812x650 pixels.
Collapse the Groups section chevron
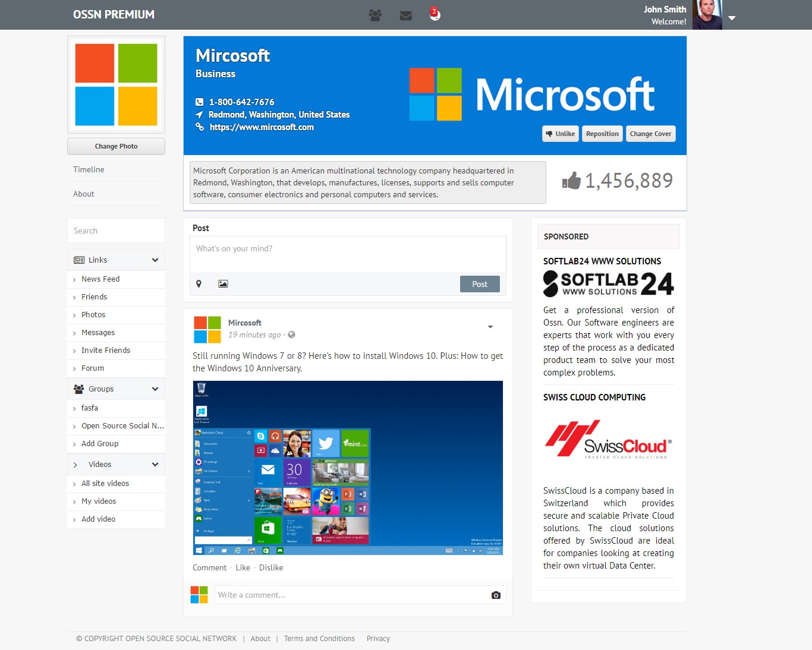[155, 389]
